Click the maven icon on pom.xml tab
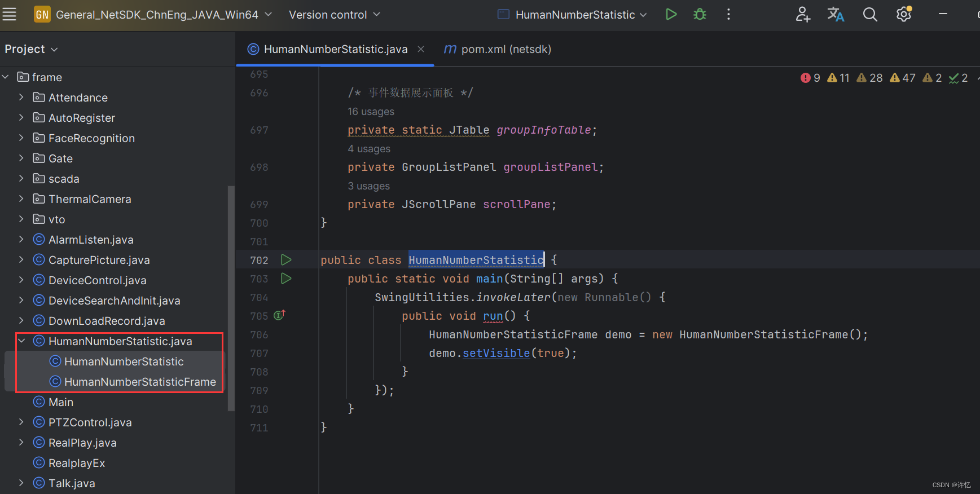This screenshot has height=494, width=980. (450, 49)
